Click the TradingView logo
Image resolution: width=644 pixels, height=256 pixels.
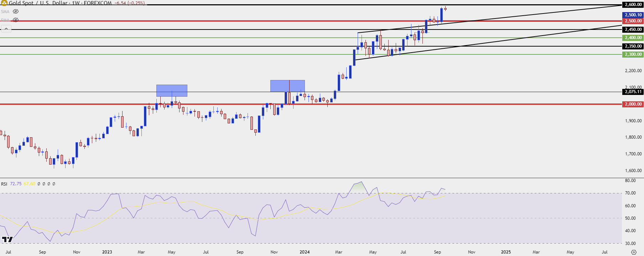tap(7, 239)
